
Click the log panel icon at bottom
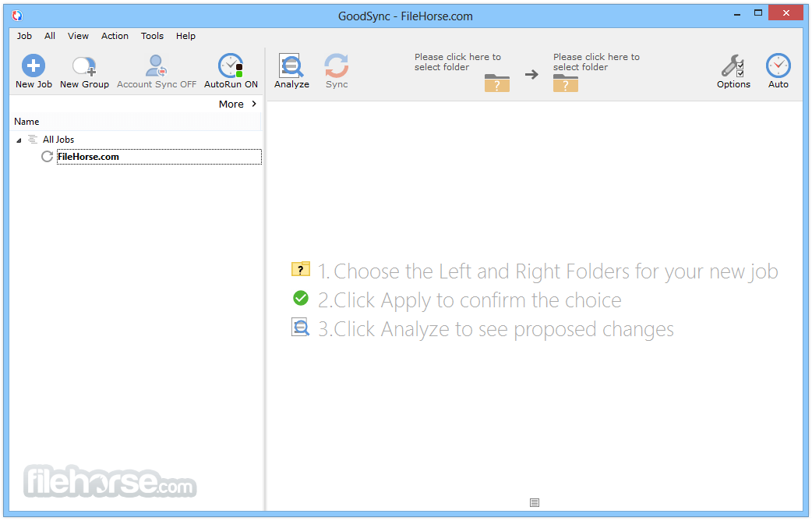535,502
